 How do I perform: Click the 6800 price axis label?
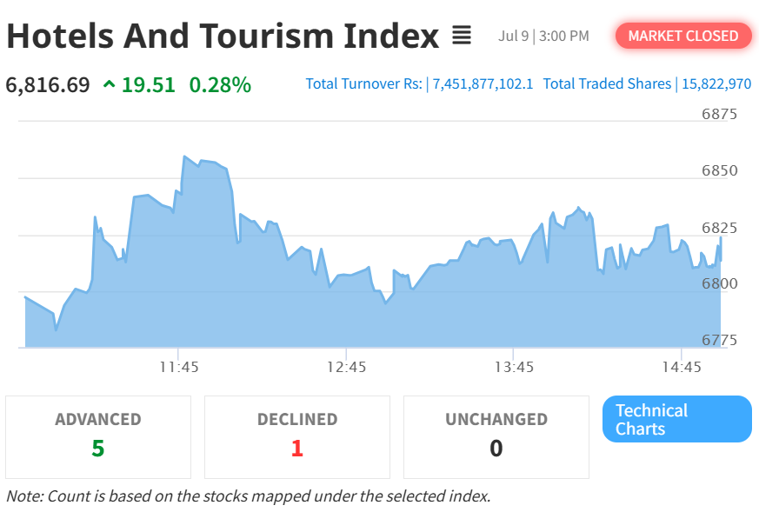coord(719,283)
